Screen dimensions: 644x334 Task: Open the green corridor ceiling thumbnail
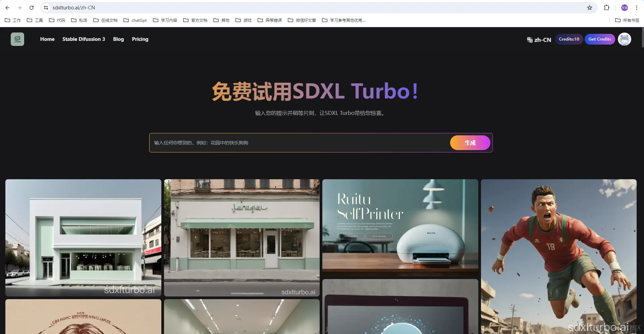[x=242, y=317]
